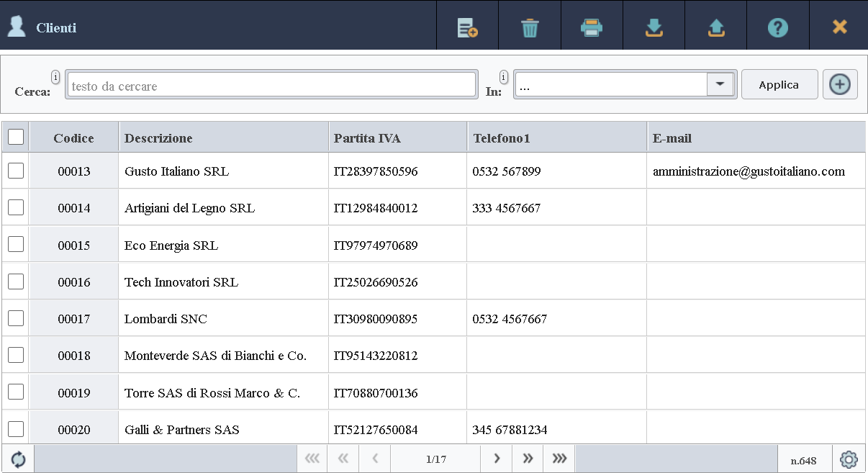Focus the 'testo da cercare' search field
Screen dimensions: 868x473
tap(271, 86)
